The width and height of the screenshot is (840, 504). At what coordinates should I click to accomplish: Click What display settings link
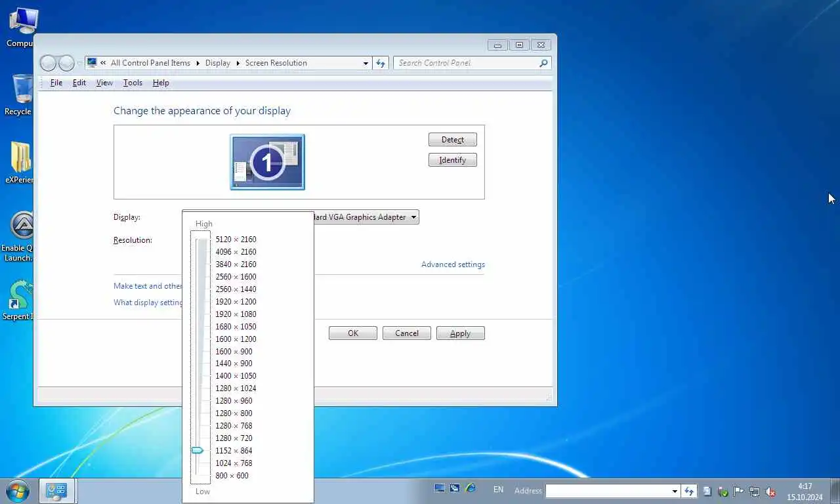coord(148,303)
